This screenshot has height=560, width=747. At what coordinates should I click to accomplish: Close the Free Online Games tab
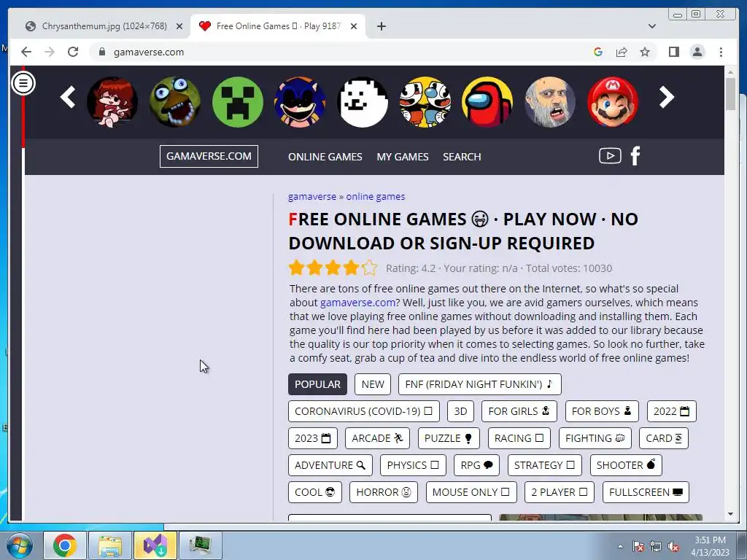(x=354, y=26)
